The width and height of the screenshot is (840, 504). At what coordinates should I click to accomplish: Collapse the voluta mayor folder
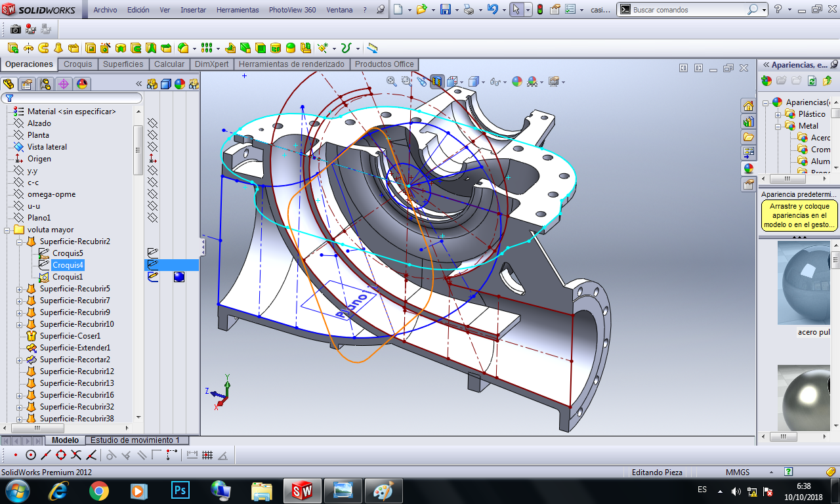[x=7, y=230]
